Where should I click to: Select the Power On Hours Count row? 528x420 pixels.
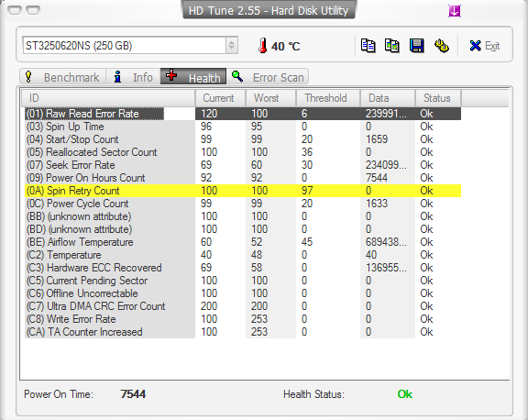243,178
